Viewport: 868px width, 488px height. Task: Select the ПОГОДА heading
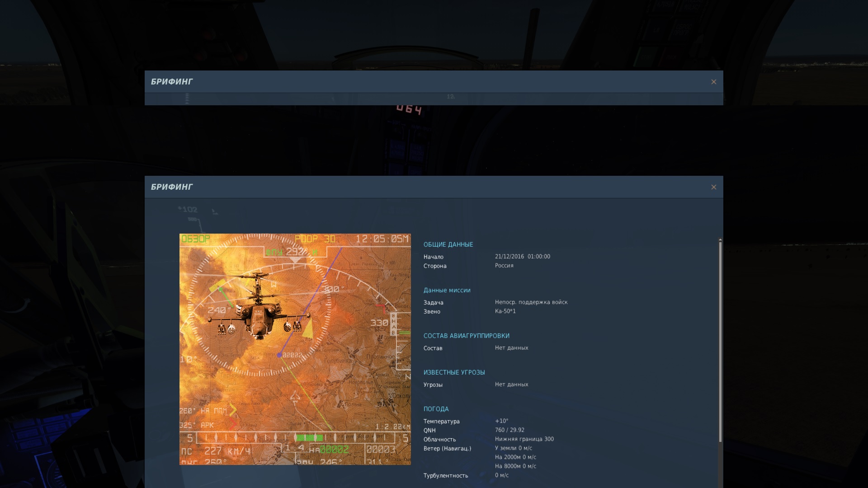click(436, 409)
